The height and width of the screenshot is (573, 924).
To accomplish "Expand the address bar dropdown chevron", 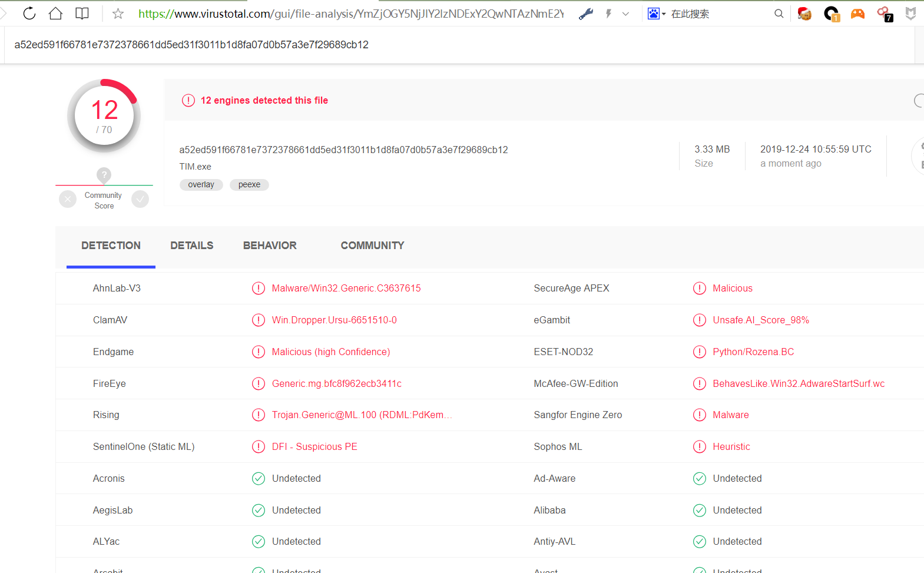I will 625,14.
